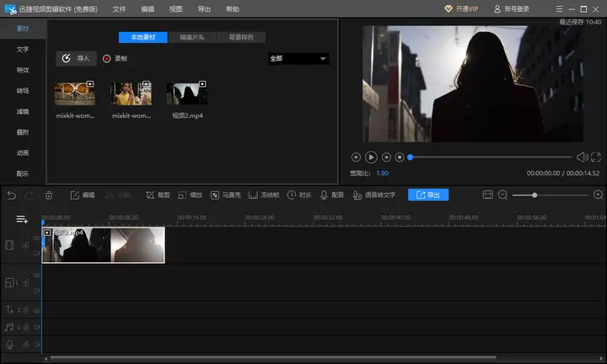Click the preview seek bar handle

tap(411, 157)
